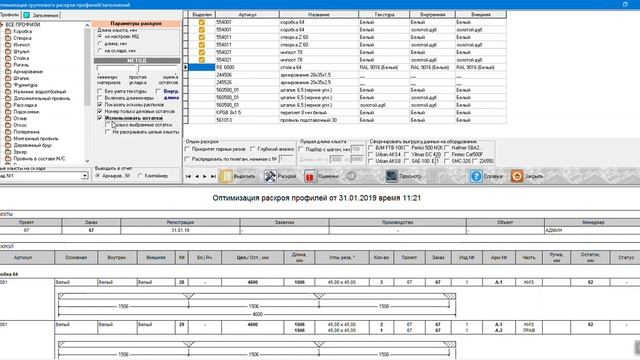Click the Заполнения tab icon
Viewport: 640px width, 360px height.
27,15
